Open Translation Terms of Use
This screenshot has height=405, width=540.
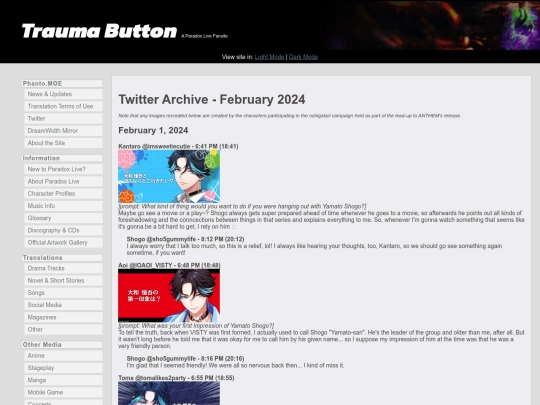click(x=63, y=106)
